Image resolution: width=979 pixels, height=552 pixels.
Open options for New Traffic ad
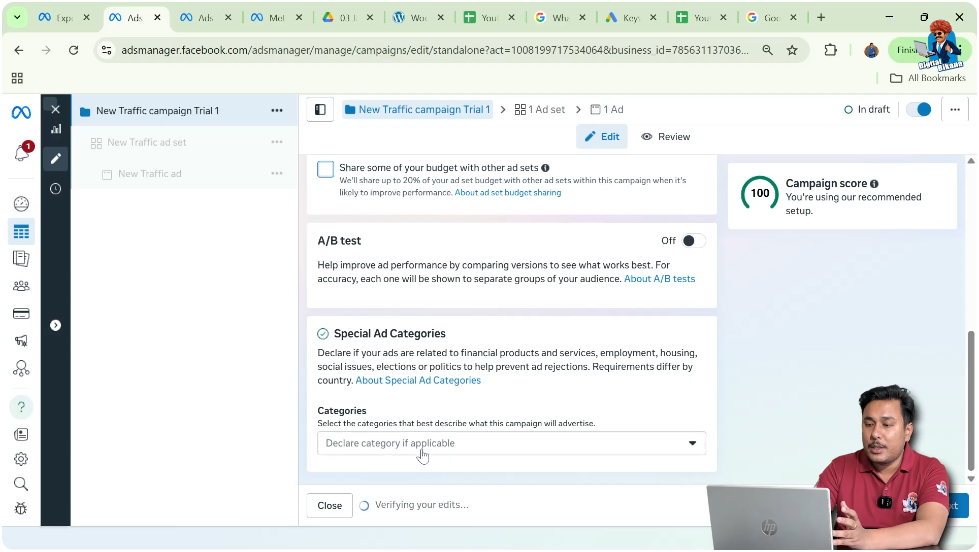pyautogui.click(x=277, y=174)
